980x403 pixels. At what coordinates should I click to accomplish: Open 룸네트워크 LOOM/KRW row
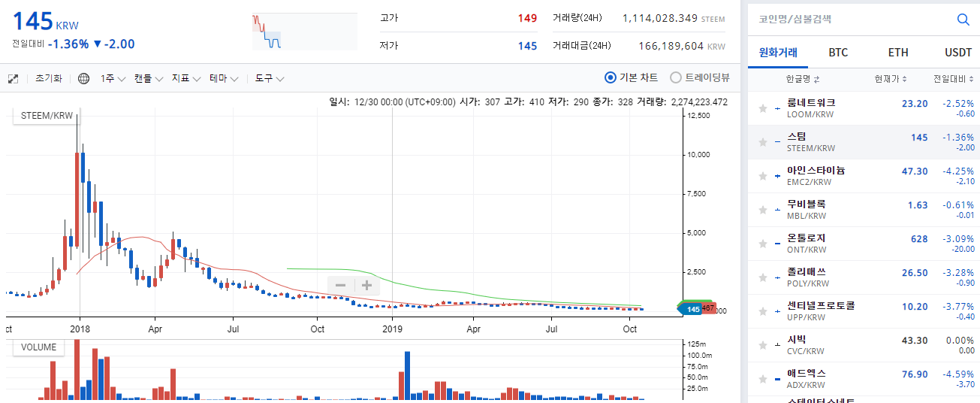pyautogui.click(x=864, y=108)
